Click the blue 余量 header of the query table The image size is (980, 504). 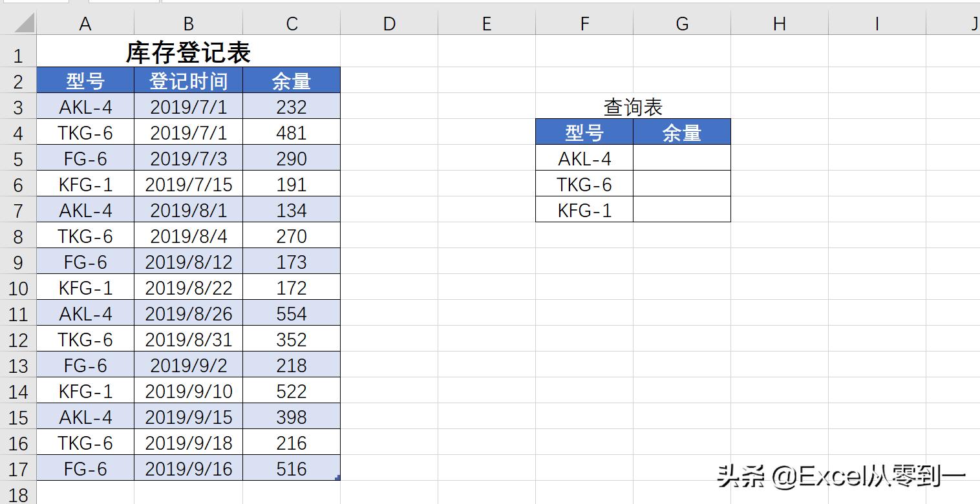pyautogui.click(x=681, y=131)
